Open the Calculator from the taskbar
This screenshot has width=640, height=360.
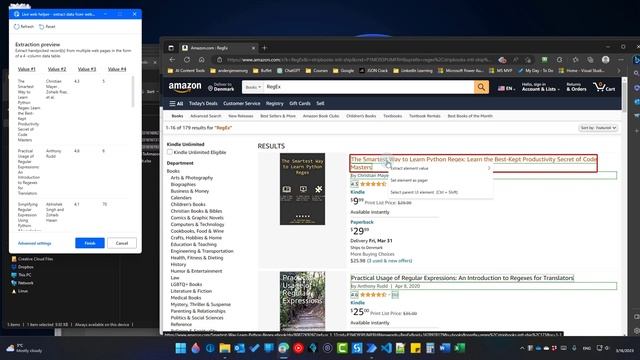(x=430, y=348)
